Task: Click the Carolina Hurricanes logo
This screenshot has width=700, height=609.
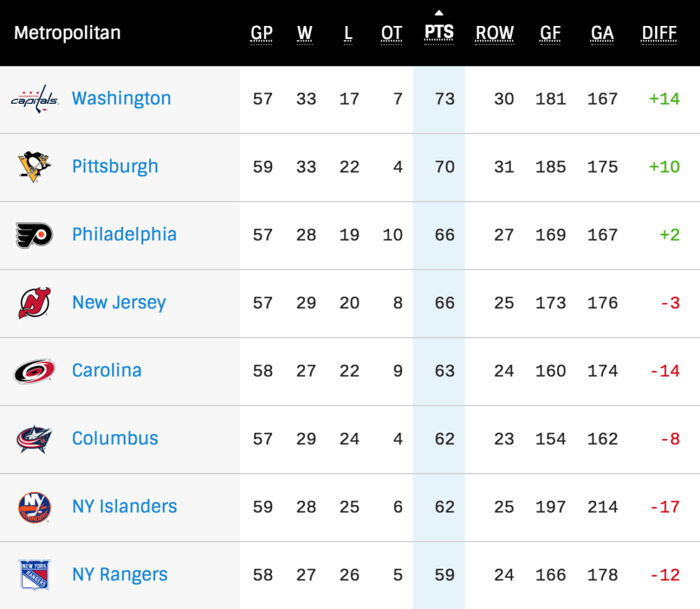Action: (34, 371)
